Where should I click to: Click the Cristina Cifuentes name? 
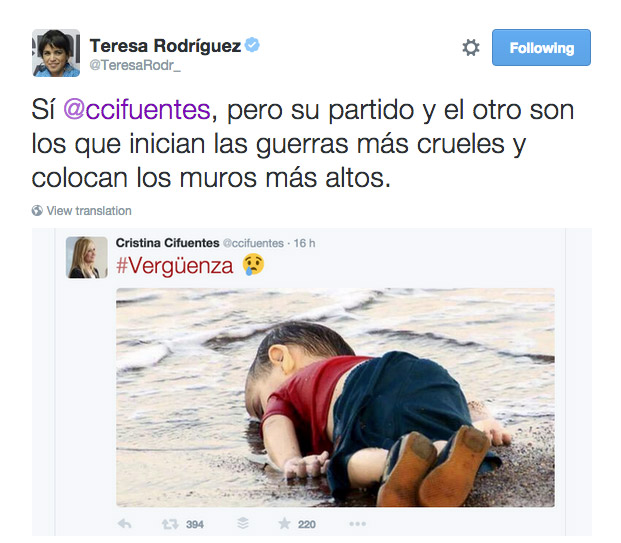pos(168,243)
